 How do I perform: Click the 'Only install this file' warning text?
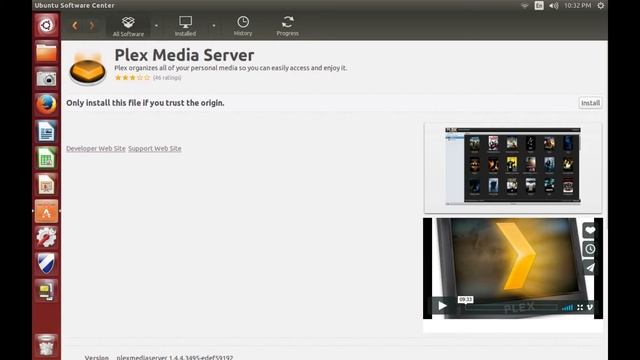pyautogui.click(x=145, y=103)
